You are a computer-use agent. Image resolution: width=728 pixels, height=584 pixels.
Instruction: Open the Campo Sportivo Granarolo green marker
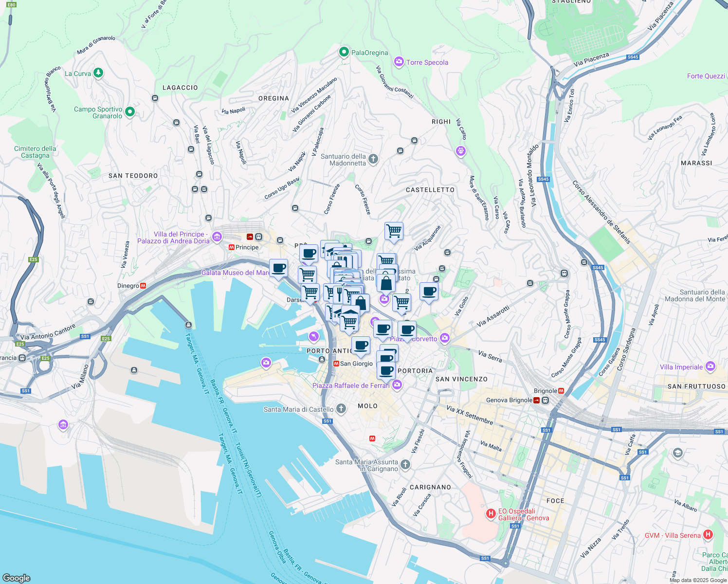point(130,112)
